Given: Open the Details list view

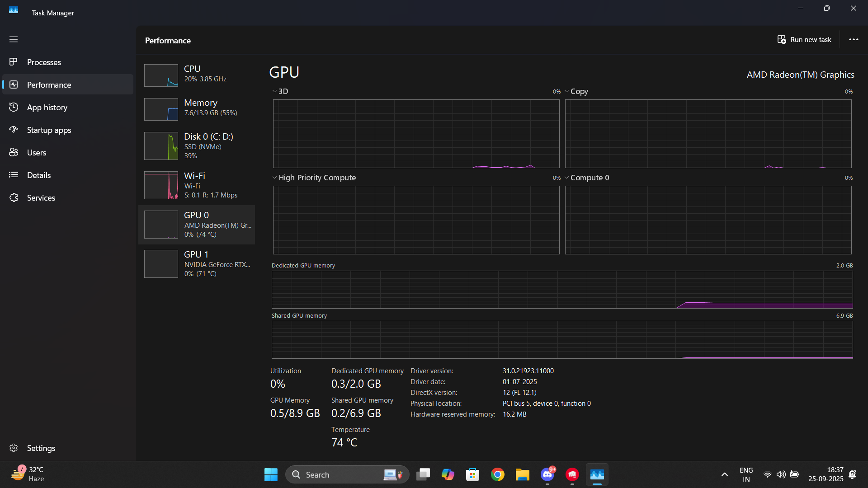Looking at the screenshot, I should click(38, 175).
